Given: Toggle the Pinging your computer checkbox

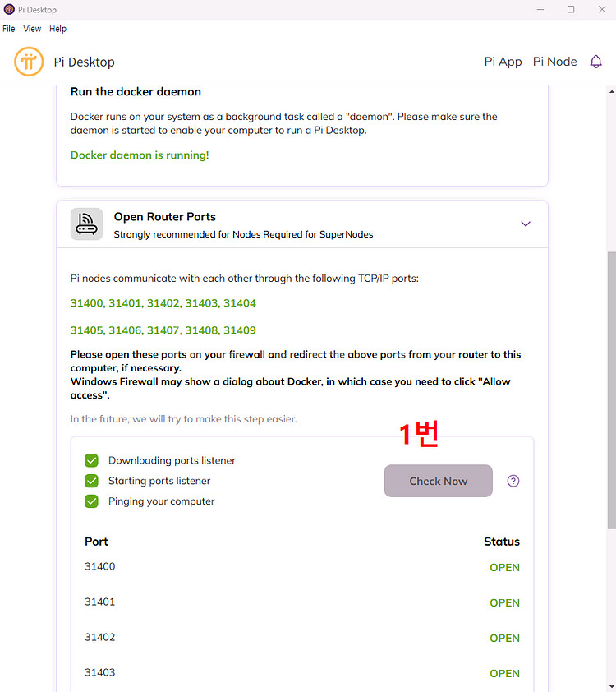Looking at the screenshot, I should (92, 501).
